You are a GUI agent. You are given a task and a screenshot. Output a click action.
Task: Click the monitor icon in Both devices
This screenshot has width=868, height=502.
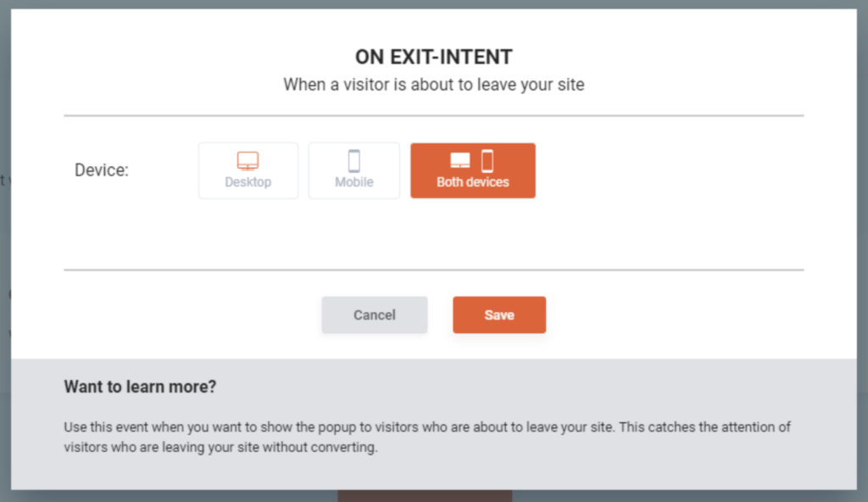pyautogui.click(x=459, y=161)
